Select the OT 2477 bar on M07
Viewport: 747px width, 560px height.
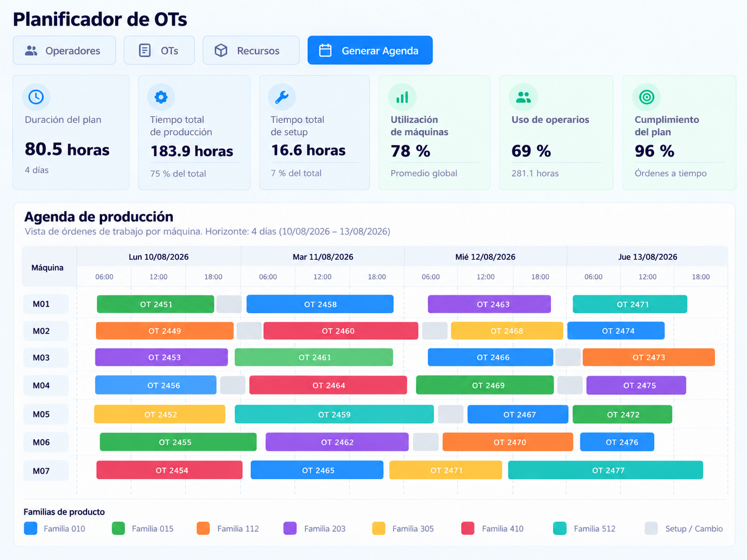coord(606,470)
